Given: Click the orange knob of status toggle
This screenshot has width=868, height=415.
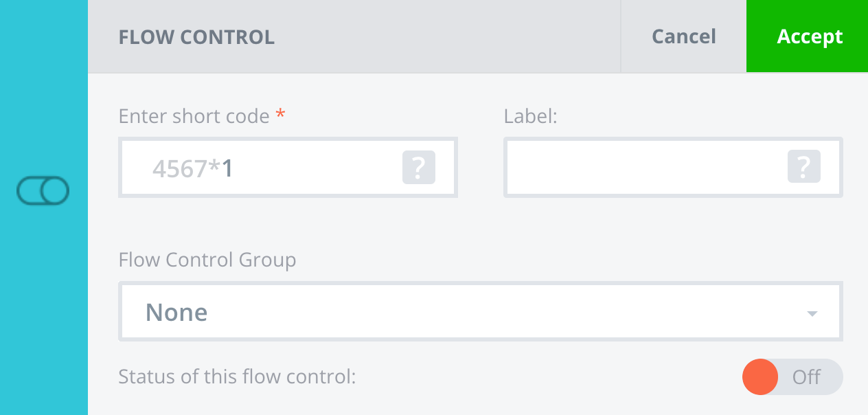Looking at the screenshot, I should 760,377.
